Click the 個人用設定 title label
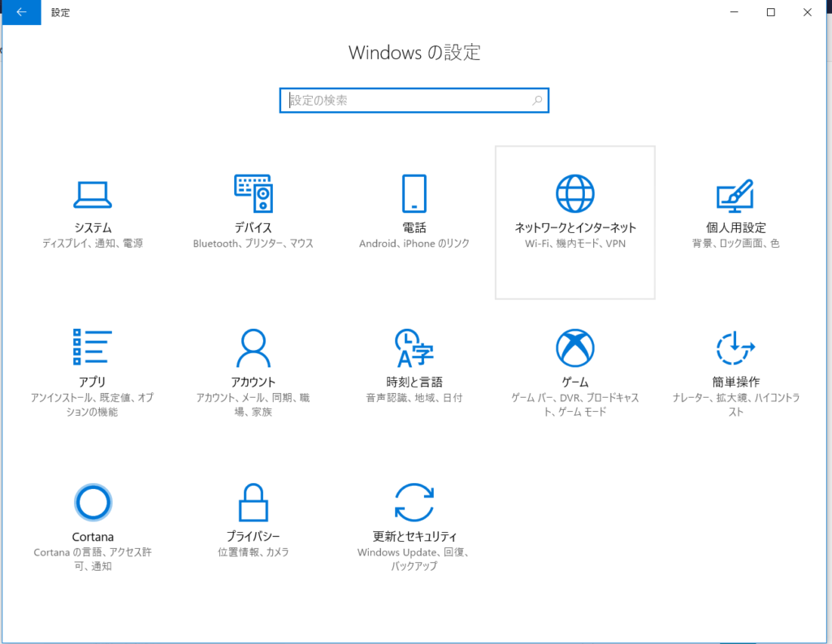 pos(736,227)
